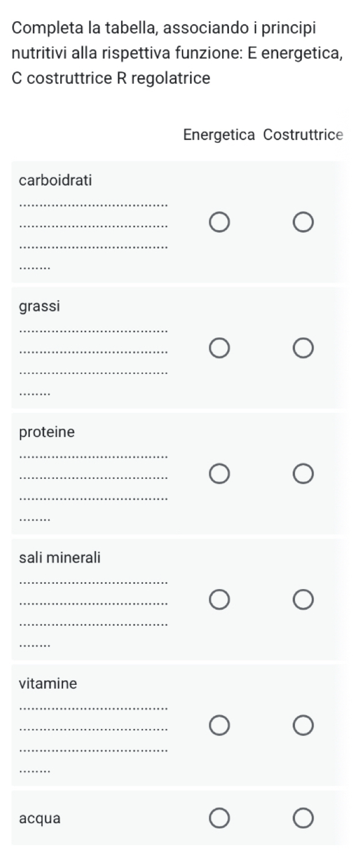Click the vitamine row label
The width and height of the screenshot is (361, 868).
(48, 684)
